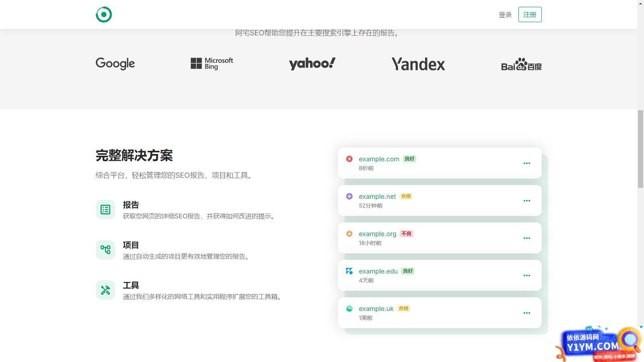Screen dimensions: 644x362
Task: Click the 注册 register button
Action: click(530, 14)
